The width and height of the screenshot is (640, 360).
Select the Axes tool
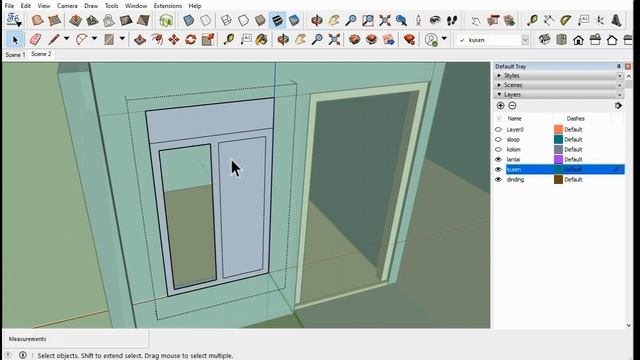(600, 20)
